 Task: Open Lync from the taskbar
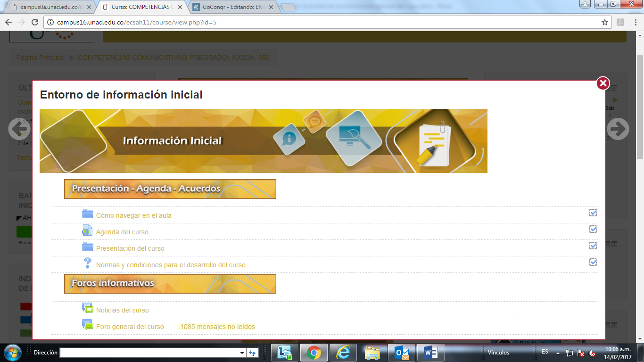(285, 353)
